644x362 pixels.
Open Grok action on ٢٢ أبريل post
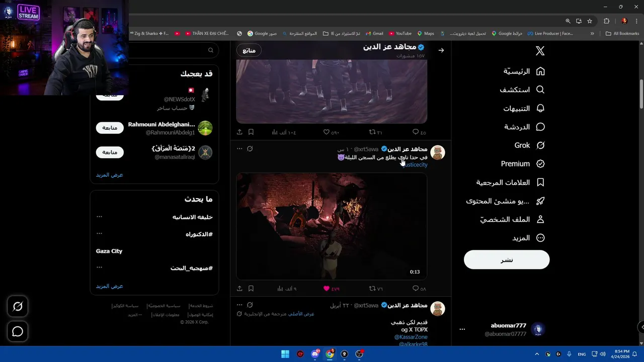(x=250, y=305)
